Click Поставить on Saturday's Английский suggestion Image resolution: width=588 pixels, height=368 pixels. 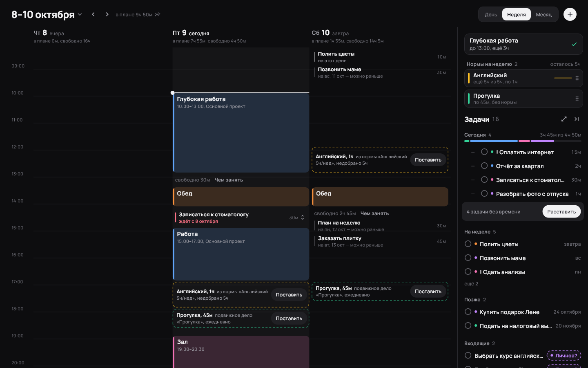coord(428,159)
